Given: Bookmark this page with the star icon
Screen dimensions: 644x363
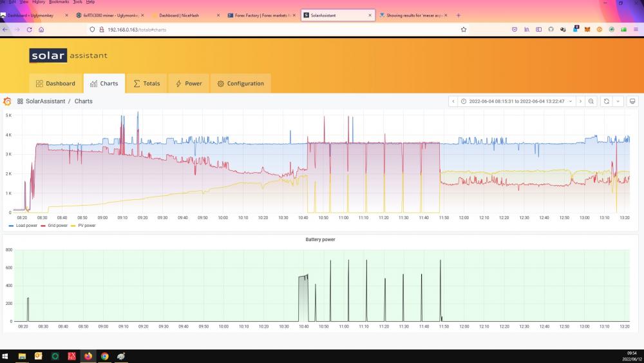Looking at the screenshot, I should [x=464, y=30].
